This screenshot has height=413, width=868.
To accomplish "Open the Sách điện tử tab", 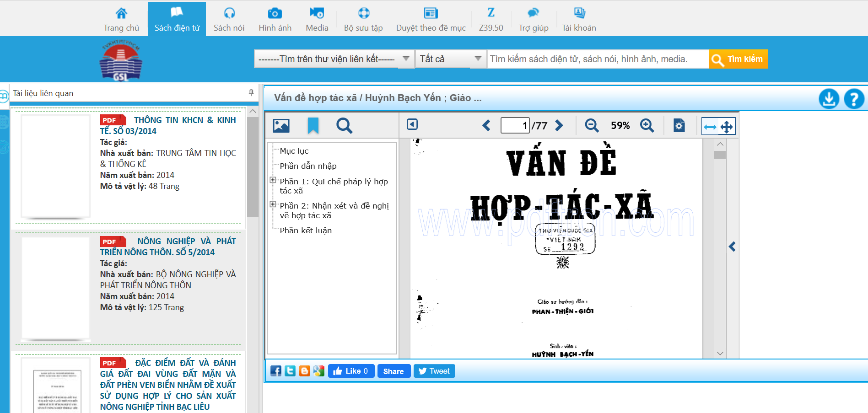I will 177,20.
